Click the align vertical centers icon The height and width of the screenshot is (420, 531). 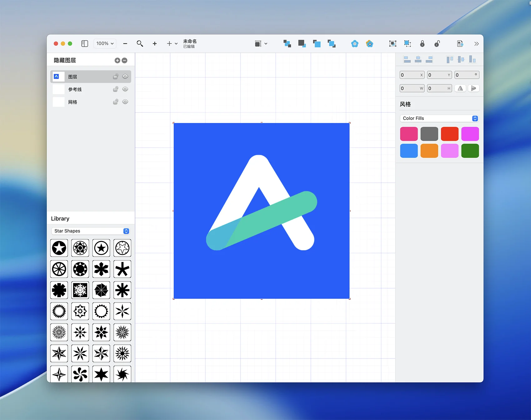[x=461, y=59]
